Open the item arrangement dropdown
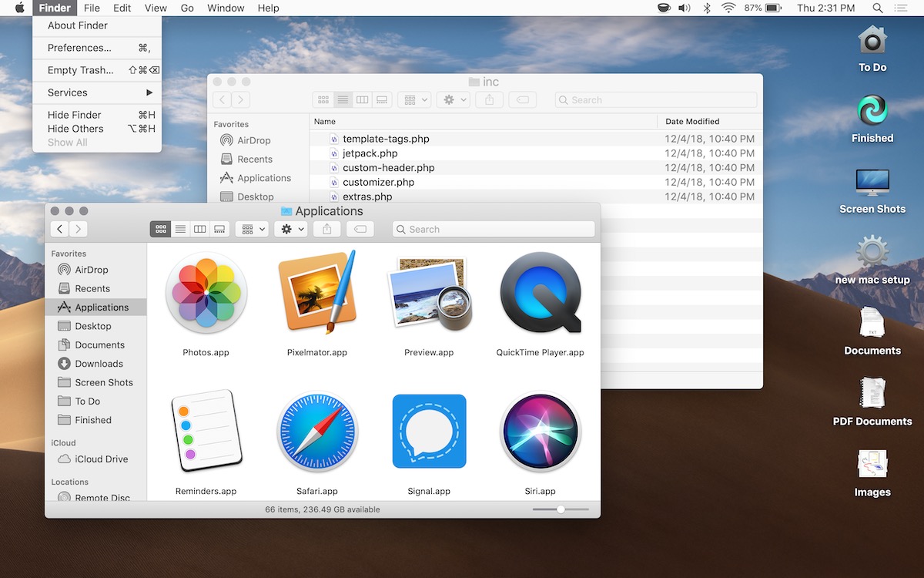The width and height of the screenshot is (924, 578). (252, 228)
